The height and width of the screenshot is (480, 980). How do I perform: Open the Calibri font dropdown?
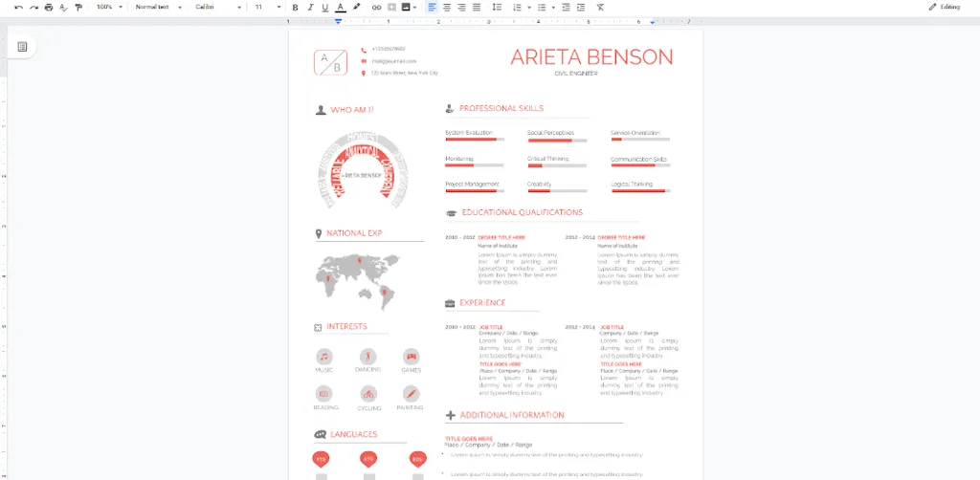point(218,7)
